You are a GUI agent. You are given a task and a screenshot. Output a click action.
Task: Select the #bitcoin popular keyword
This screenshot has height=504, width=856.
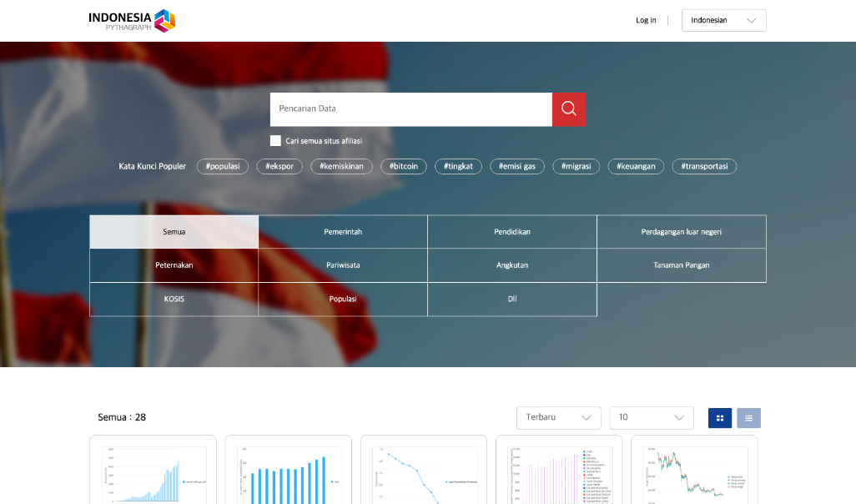pos(404,166)
